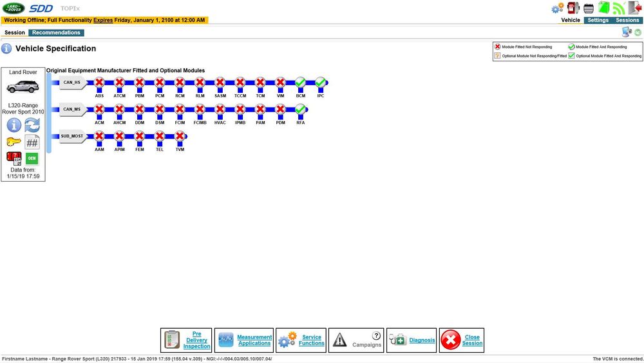This screenshot has width=644, height=363.
Task: Click the Vehicle Specification info icon
Action: point(6,48)
